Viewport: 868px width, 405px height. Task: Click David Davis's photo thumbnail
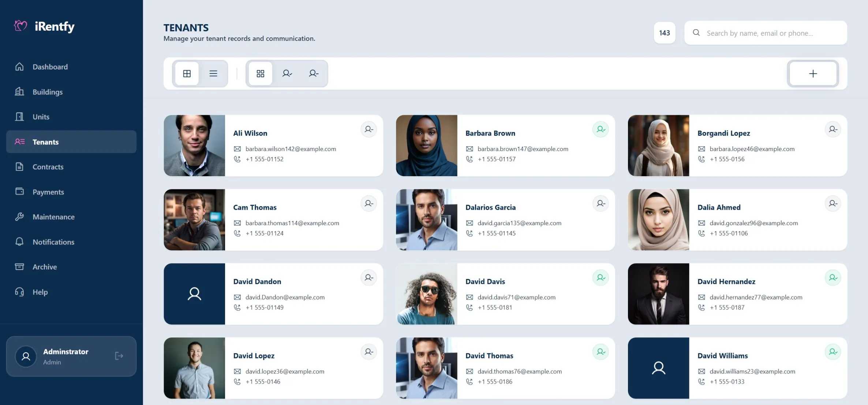tap(427, 294)
